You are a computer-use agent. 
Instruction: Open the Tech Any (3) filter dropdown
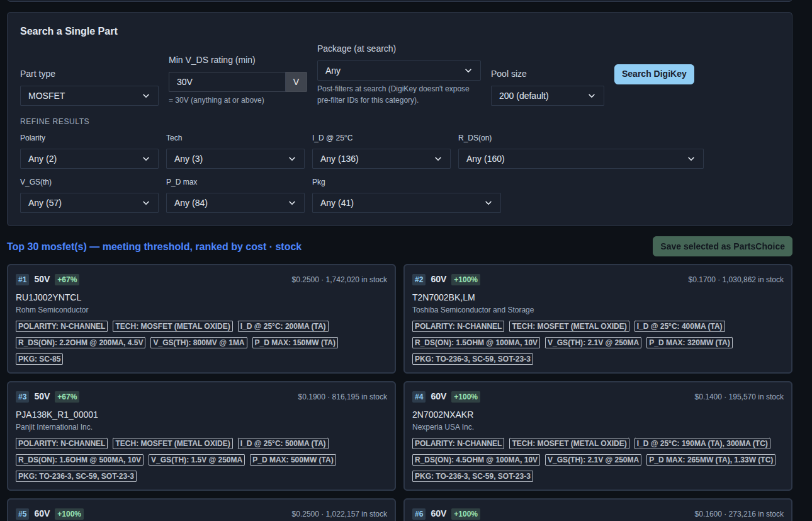tap(235, 159)
